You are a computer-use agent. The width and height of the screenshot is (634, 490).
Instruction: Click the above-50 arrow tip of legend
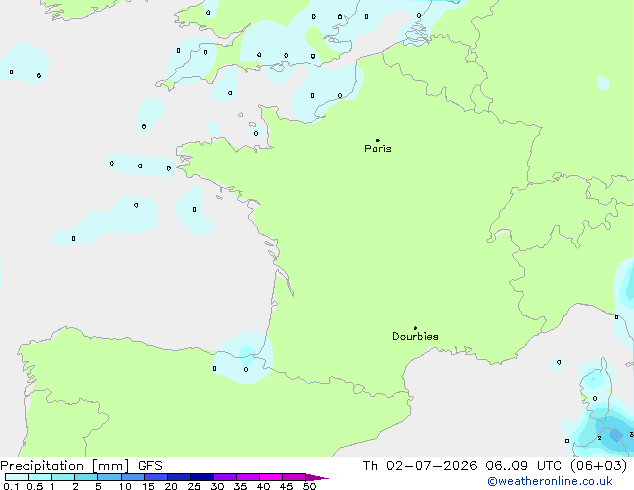pos(317,477)
